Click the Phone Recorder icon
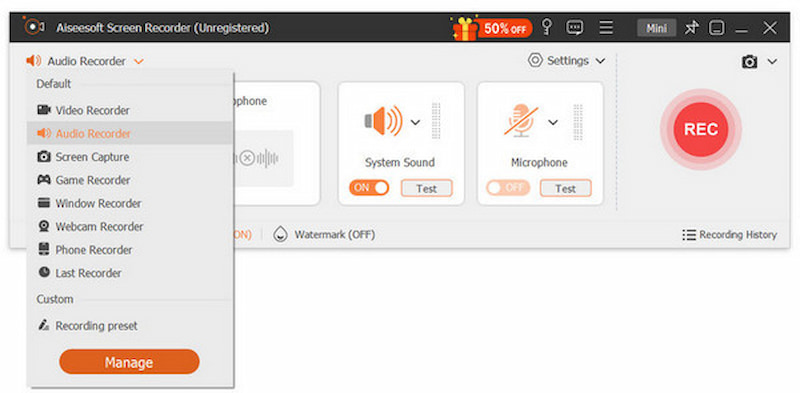The height and width of the screenshot is (393, 800). pos(44,249)
